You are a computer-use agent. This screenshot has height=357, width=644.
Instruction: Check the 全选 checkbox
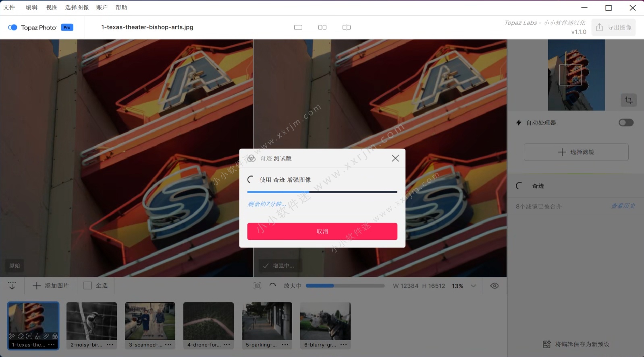[x=88, y=285]
